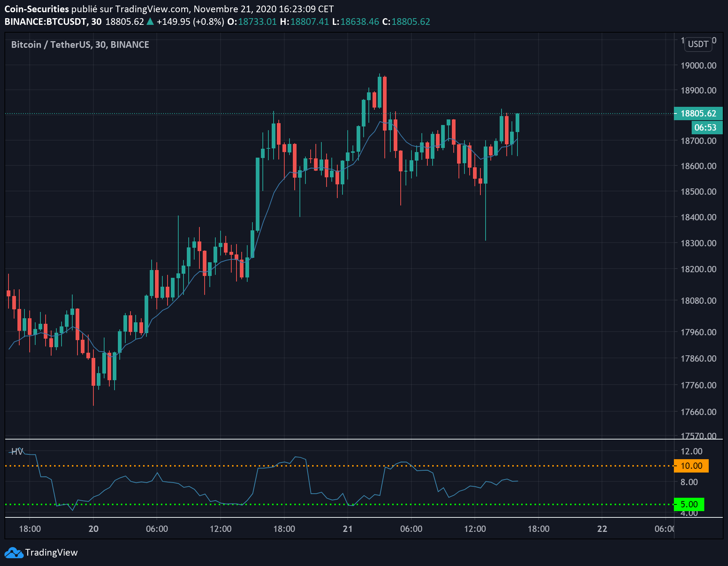Click the 12.00 label on the HV scale

click(x=692, y=451)
